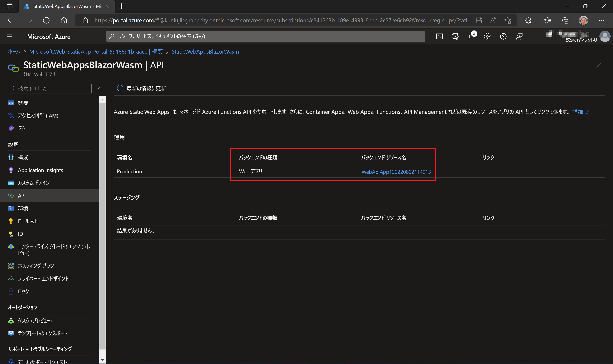Click the browser Back arrow
This screenshot has width=613, height=364.
tap(11, 20)
